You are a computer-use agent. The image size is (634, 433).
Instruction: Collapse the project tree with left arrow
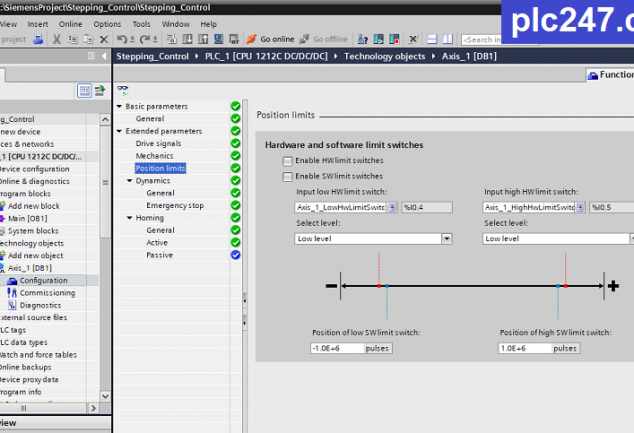pyautogui.click(x=104, y=56)
